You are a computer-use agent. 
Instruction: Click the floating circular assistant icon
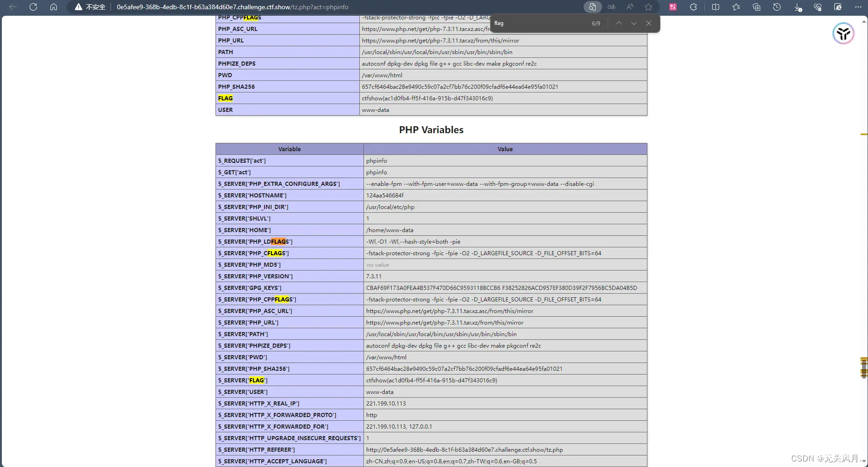(843, 33)
